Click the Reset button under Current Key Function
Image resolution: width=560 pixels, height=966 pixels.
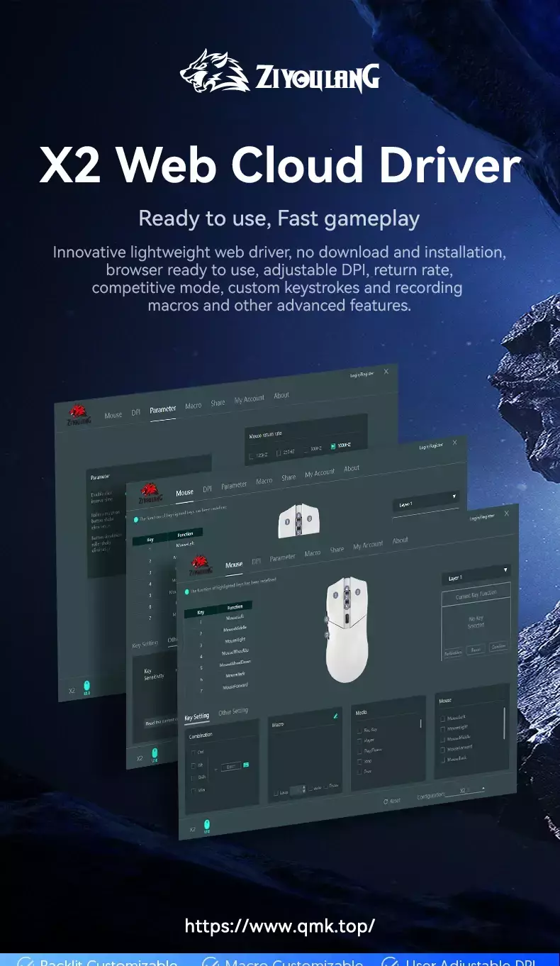(476, 650)
